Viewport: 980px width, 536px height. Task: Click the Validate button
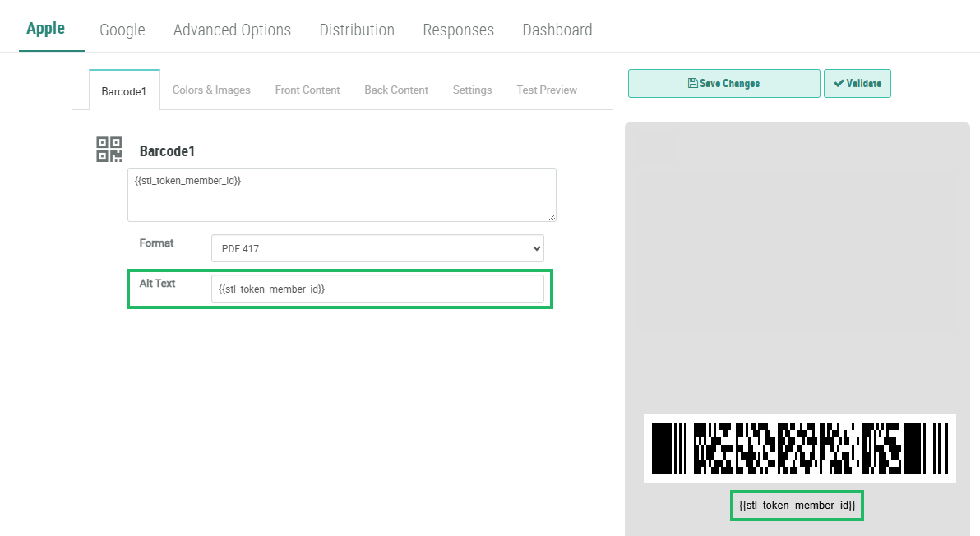point(857,84)
